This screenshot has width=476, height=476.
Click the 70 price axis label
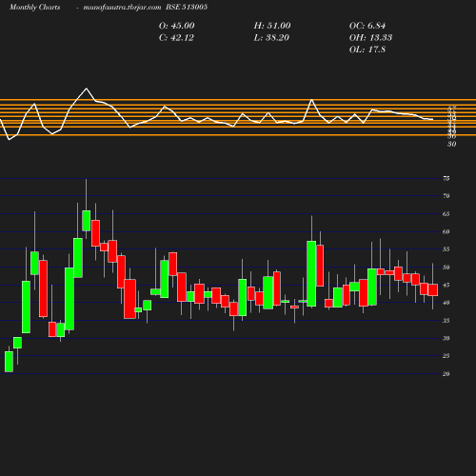click(446, 196)
